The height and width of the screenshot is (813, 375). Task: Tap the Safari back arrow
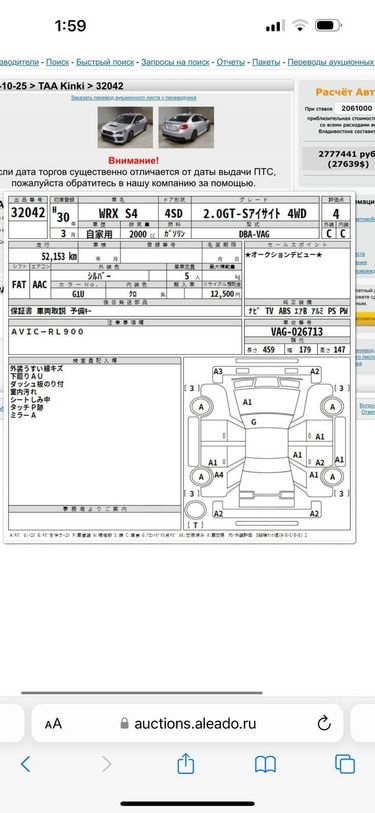click(25, 764)
